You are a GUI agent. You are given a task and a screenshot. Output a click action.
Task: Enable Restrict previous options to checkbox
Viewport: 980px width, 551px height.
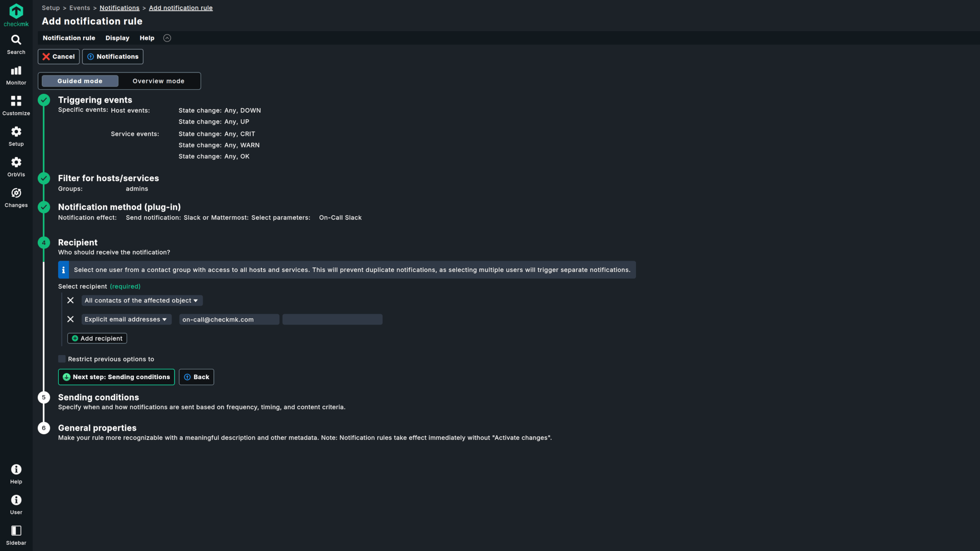62,359
